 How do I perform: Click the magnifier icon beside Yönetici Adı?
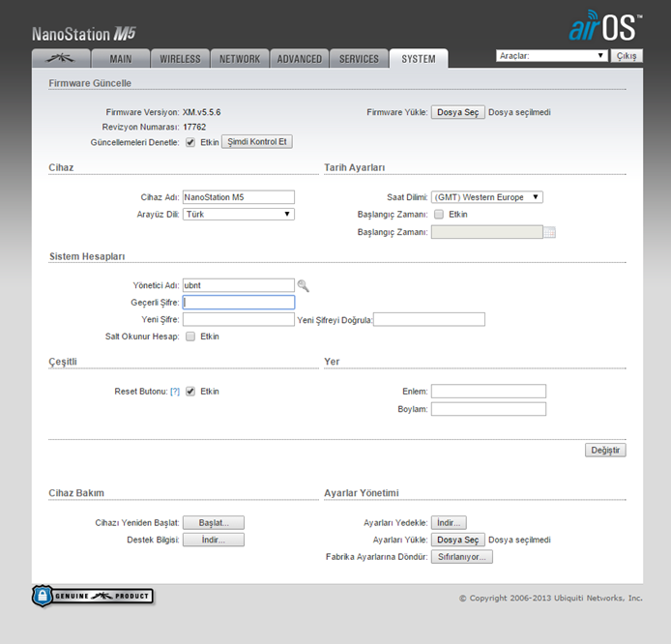pos(303,285)
